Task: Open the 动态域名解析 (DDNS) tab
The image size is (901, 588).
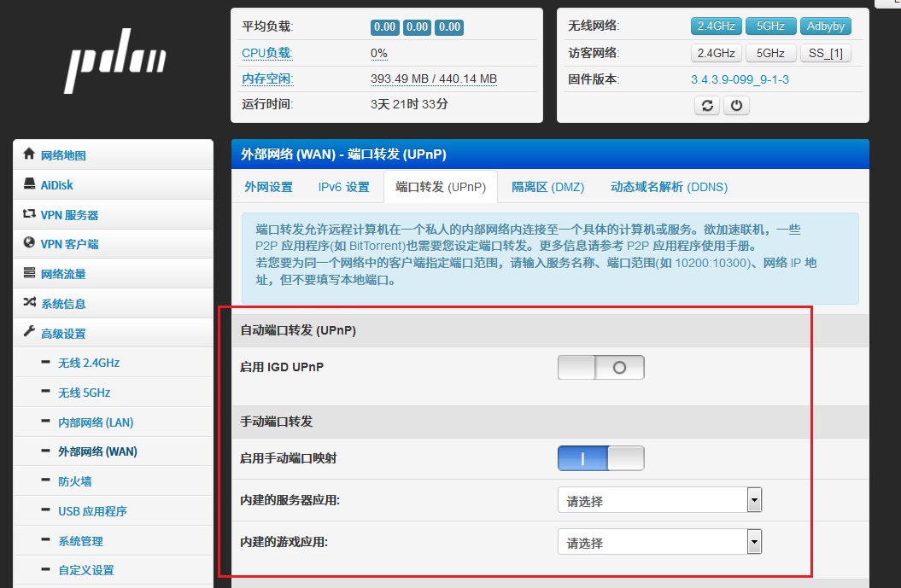Action: 669,187
